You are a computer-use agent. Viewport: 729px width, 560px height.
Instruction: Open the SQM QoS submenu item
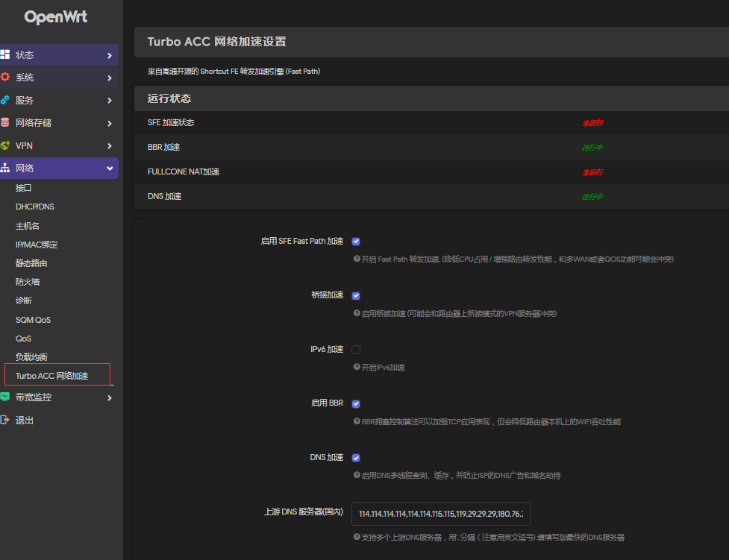pyautogui.click(x=33, y=320)
